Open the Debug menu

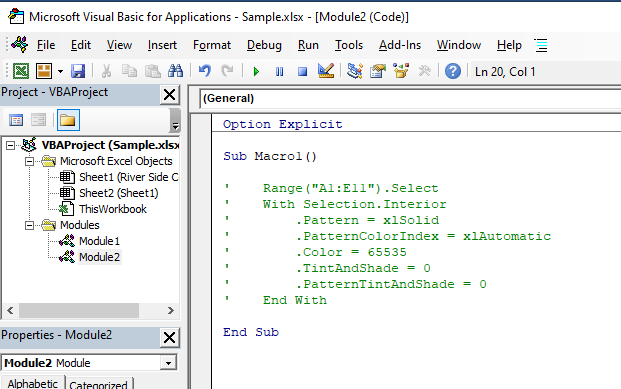[x=264, y=45]
